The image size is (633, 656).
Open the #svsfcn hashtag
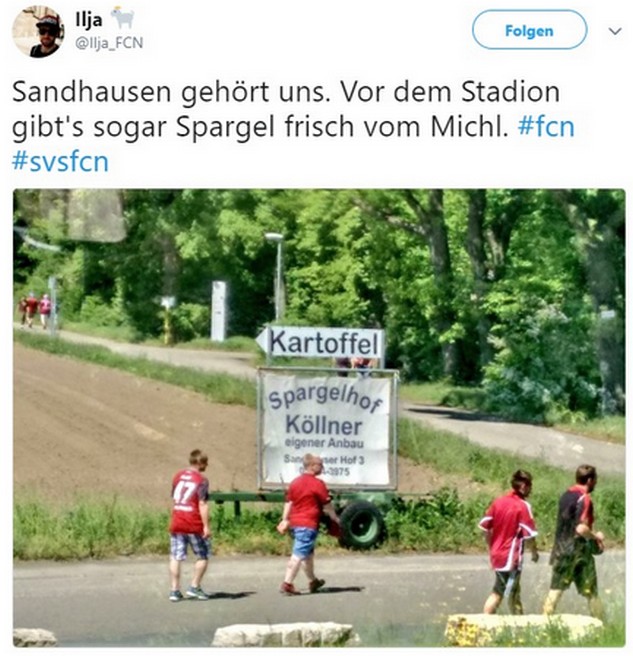click(x=61, y=161)
